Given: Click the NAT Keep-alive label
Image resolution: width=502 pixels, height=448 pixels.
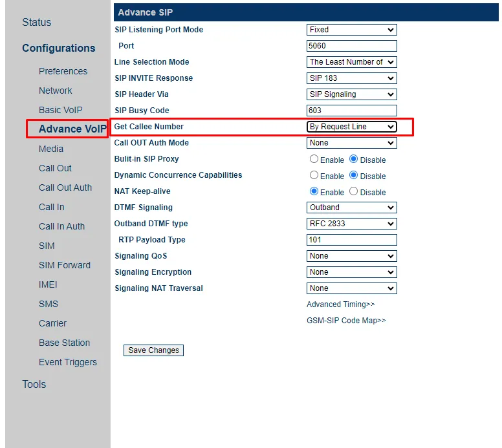Looking at the screenshot, I should tap(142, 191).
